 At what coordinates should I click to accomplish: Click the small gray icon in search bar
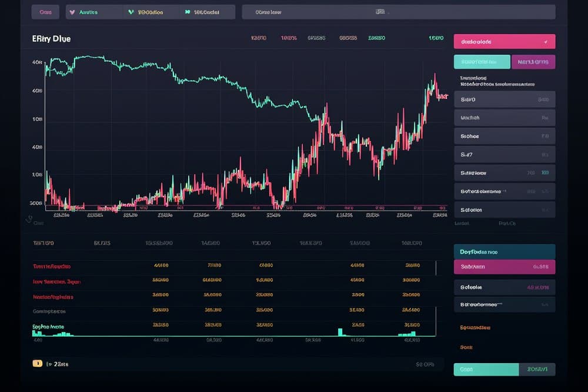click(x=380, y=12)
